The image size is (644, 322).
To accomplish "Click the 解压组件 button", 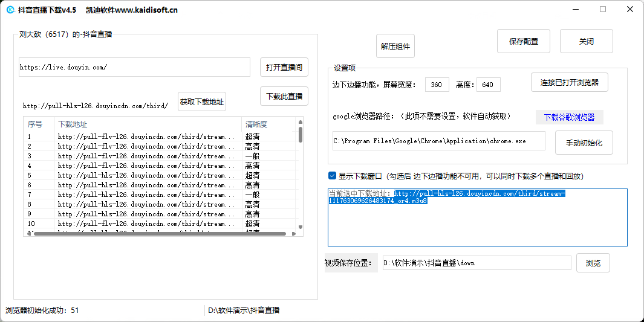I will tap(395, 46).
